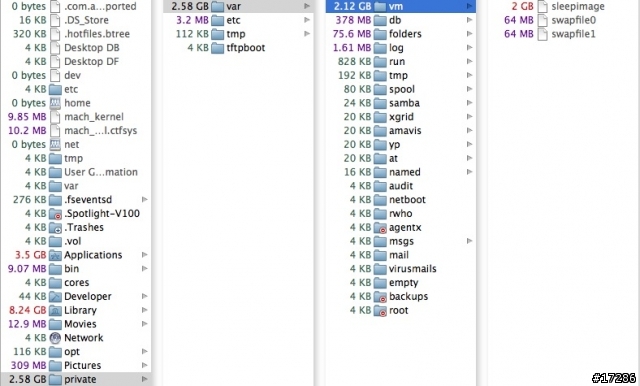Select the .com.a...ported file name
Image resolution: width=640 pixels, height=386 pixels.
pos(100,7)
